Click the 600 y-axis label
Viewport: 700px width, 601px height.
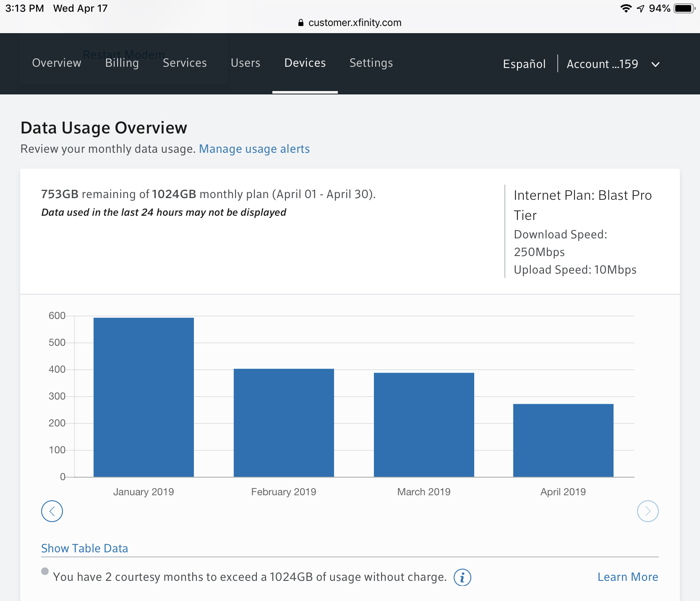[57, 316]
